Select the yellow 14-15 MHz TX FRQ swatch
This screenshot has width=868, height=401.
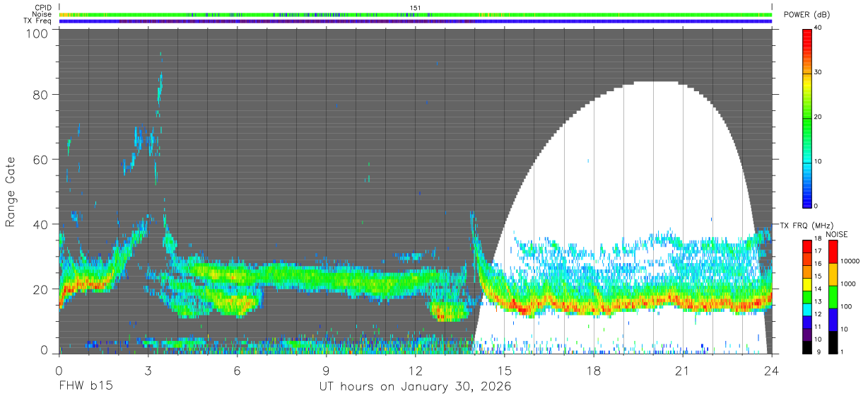pos(807,284)
